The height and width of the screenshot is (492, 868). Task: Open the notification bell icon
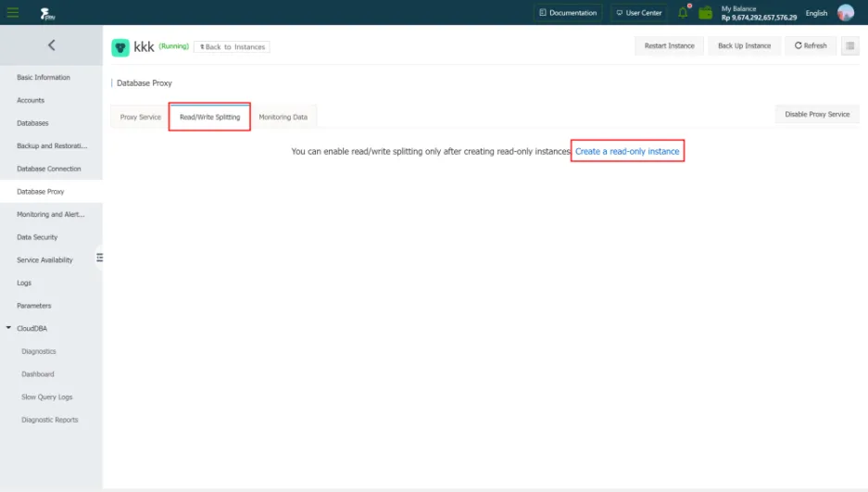(683, 12)
